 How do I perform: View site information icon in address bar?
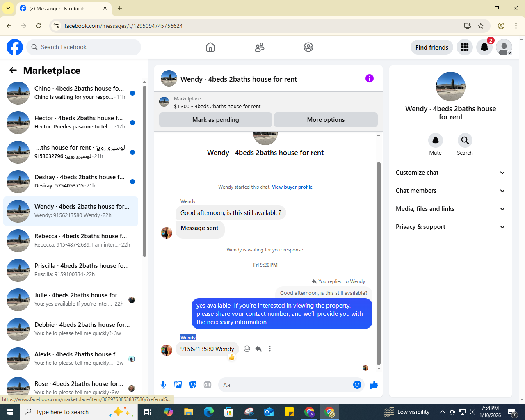coord(56,26)
